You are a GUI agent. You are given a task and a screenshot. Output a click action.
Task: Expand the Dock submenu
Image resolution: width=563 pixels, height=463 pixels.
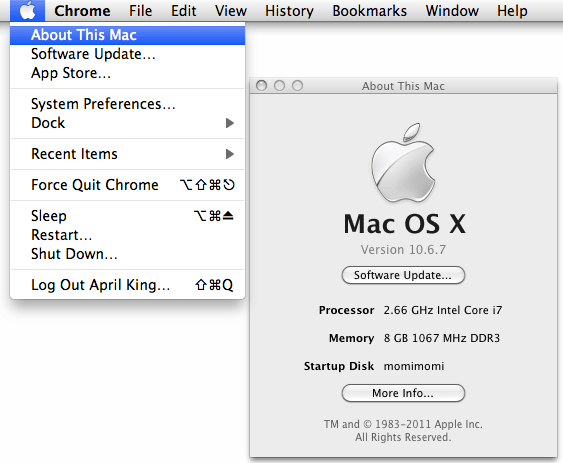point(127,123)
